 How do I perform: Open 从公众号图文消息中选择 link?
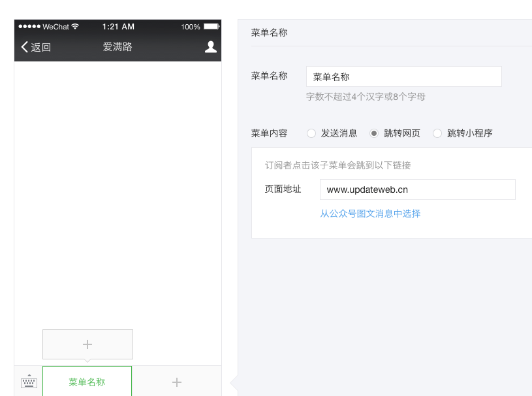(370, 214)
